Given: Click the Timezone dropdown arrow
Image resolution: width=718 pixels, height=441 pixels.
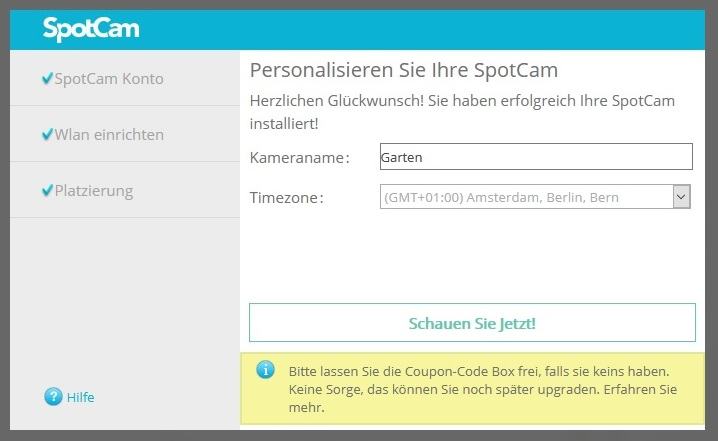Looking at the screenshot, I should (x=681, y=197).
